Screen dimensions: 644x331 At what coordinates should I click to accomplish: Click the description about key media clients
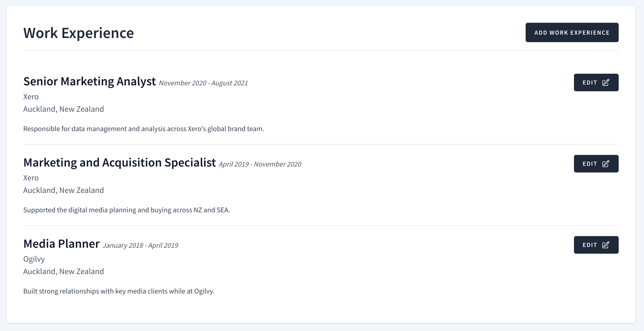119,291
